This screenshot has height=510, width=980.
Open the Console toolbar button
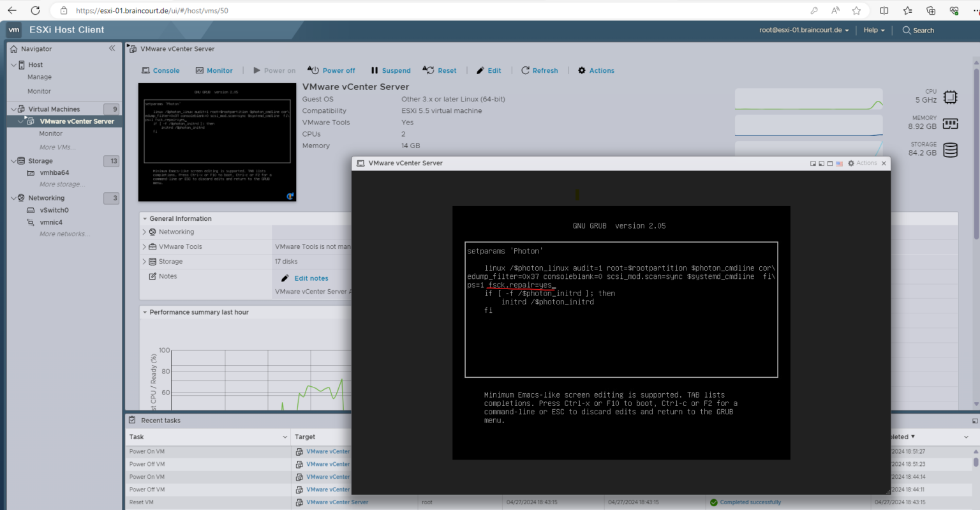[161, 70]
